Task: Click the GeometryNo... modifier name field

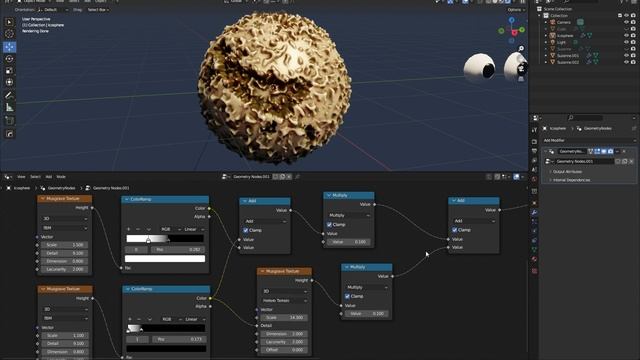Action: click(572, 151)
